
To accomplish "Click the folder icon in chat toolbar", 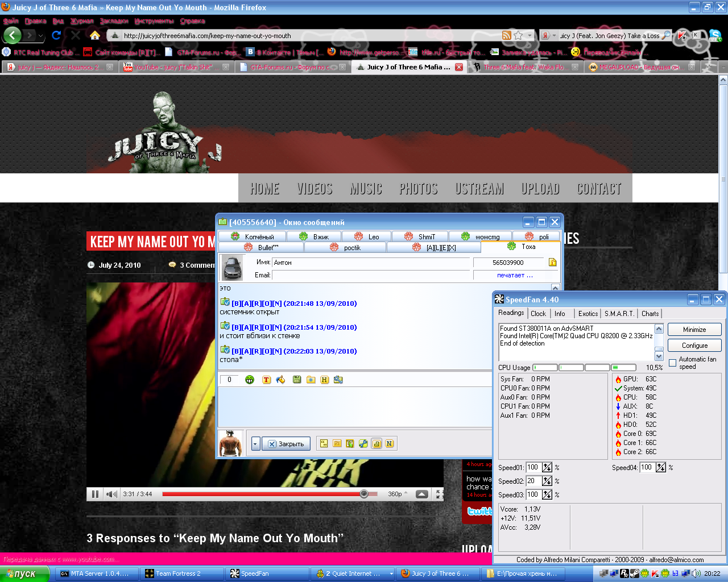I will point(311,380).
